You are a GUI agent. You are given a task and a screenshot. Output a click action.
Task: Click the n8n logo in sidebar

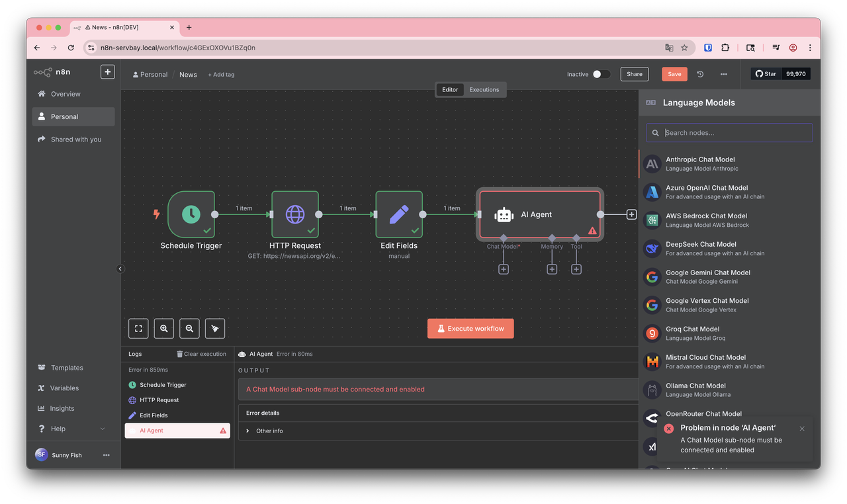[52, 72]
